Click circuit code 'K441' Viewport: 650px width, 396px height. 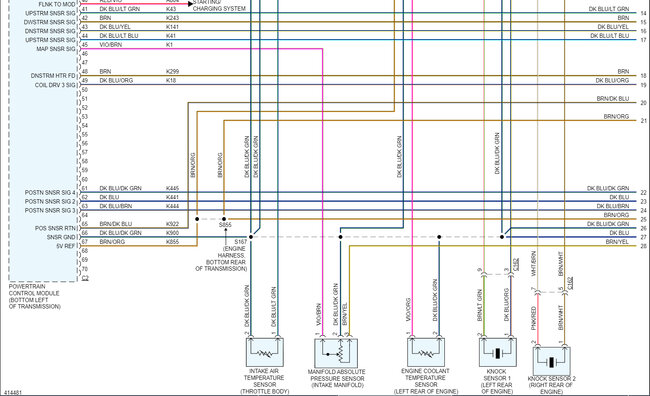[172, 197]
